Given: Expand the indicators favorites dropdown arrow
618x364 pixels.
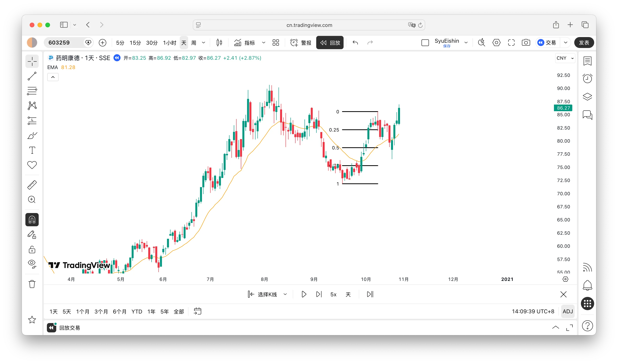Looking at the screenshot, I should pyautogui.click(x=264, y=43).
